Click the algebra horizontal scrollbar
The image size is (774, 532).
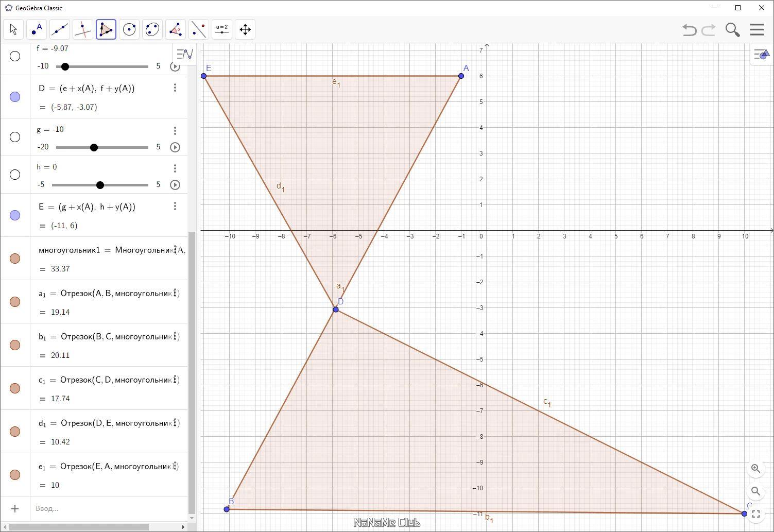[79, 527]
